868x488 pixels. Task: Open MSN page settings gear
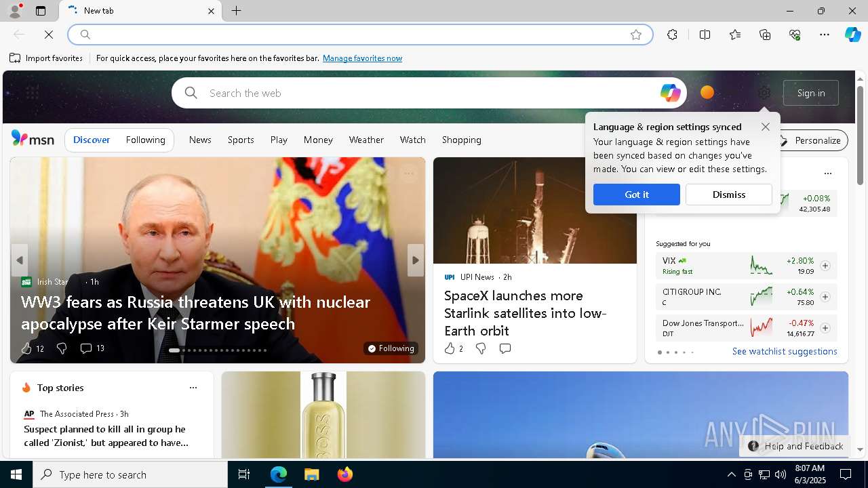(x=764, y=93)
